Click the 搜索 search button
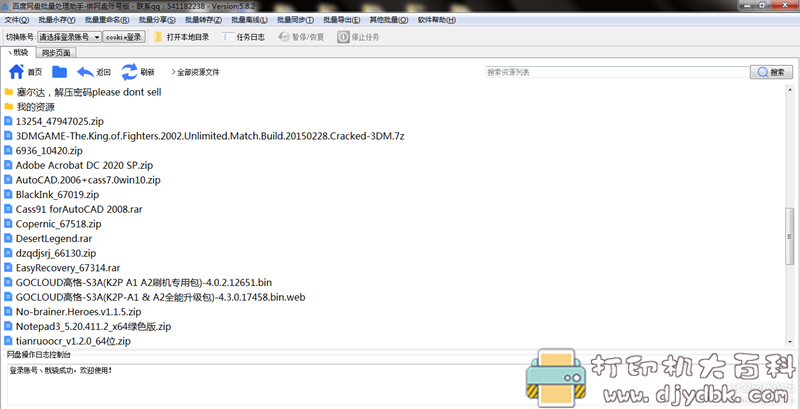800x409 pixels. pos(771,72)
